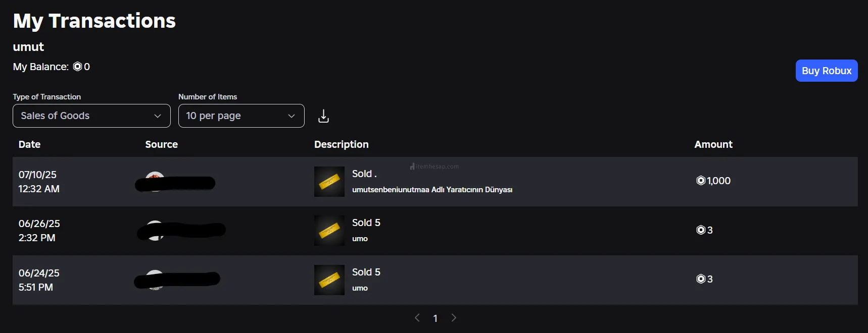This screenshot has height=333, width=868.
Task: Click the Robux icon beside My Balance
Action: pyautogui.click(x=77, y=67)
